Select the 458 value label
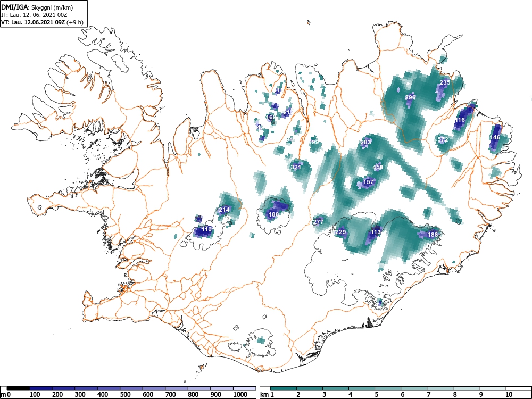The width and height of the screenshot is (532, 399). [378, 167]
